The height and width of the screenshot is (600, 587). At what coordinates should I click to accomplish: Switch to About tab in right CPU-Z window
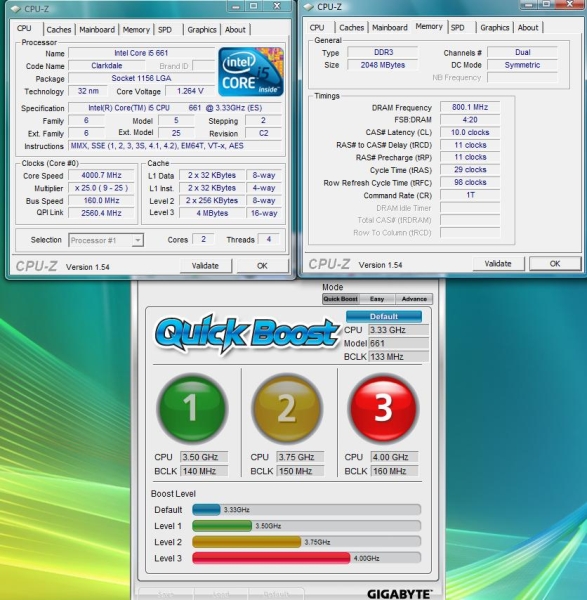tap(528, 28)
